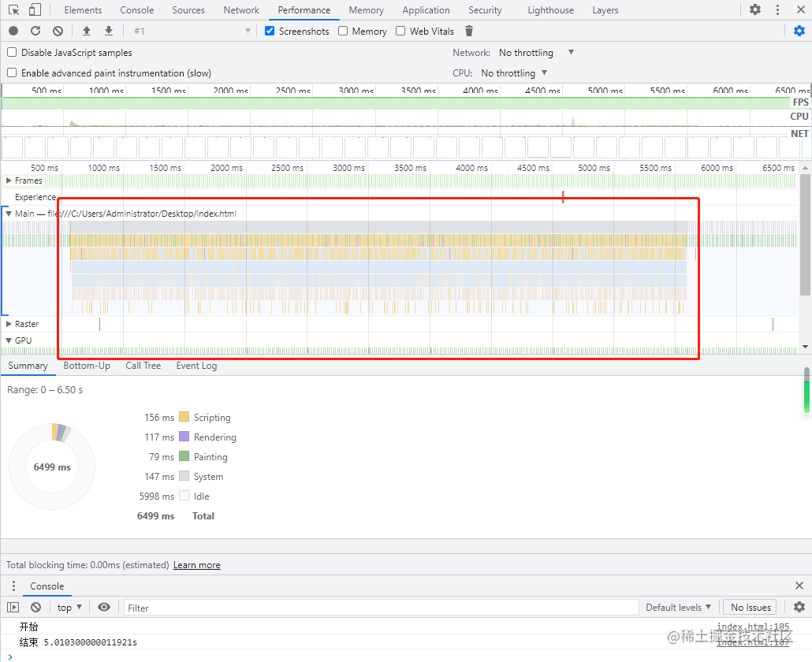Click the reload and start profiling icon
The image size is (812, 662).
[35, 31]
